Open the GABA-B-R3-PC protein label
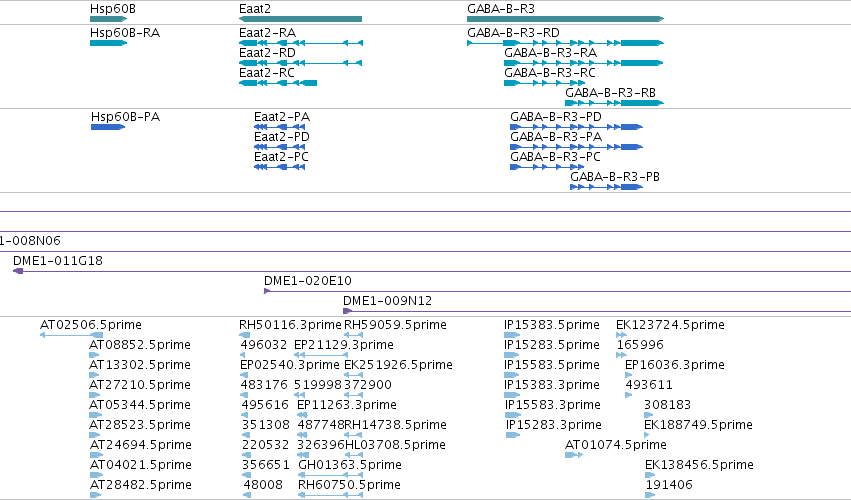 coord(555,157)
